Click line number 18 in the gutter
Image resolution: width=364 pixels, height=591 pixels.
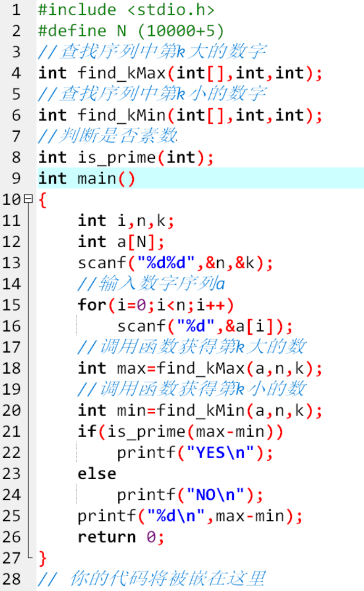tap(12, 369)
